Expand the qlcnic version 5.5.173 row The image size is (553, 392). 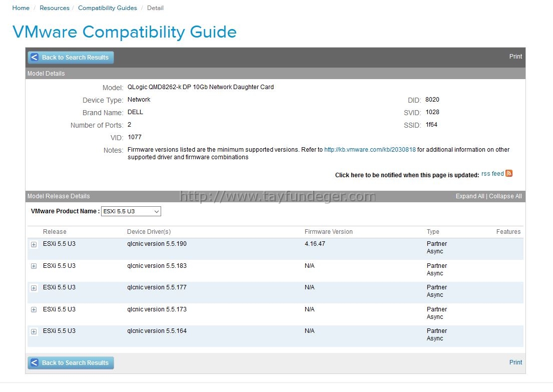(34, 310)
